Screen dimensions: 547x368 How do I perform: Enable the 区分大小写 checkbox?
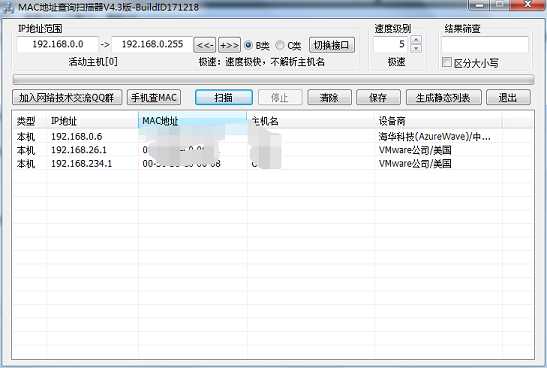[x=447, y=62]
